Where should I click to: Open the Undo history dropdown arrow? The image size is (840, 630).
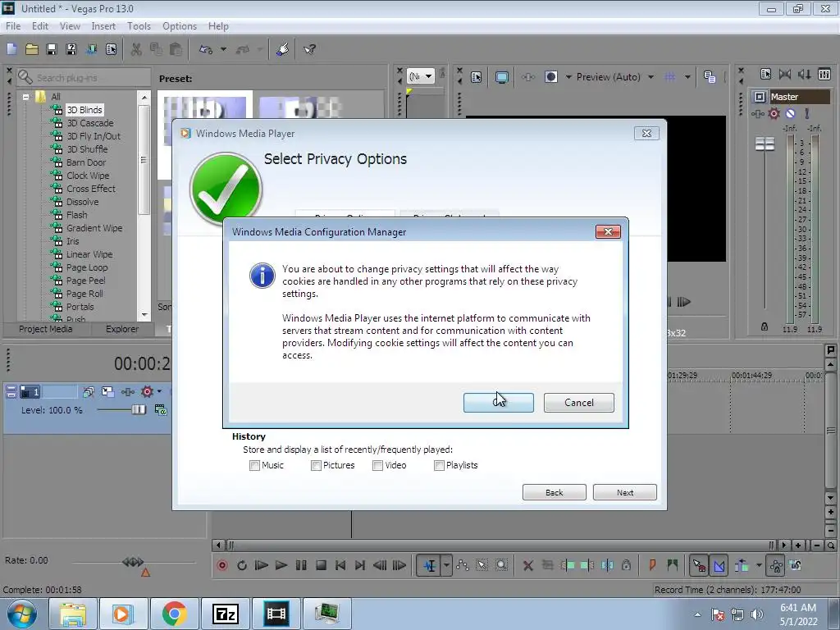click(223, 49)
